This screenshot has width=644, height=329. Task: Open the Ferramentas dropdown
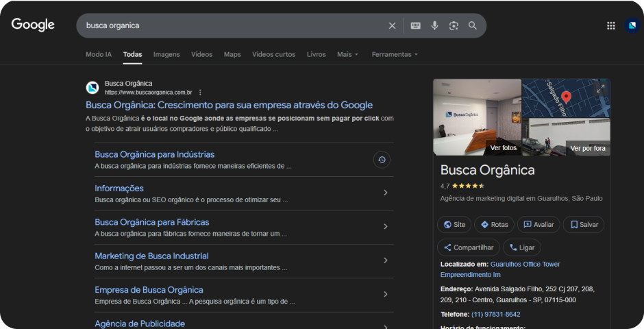(x=395, y=54)
